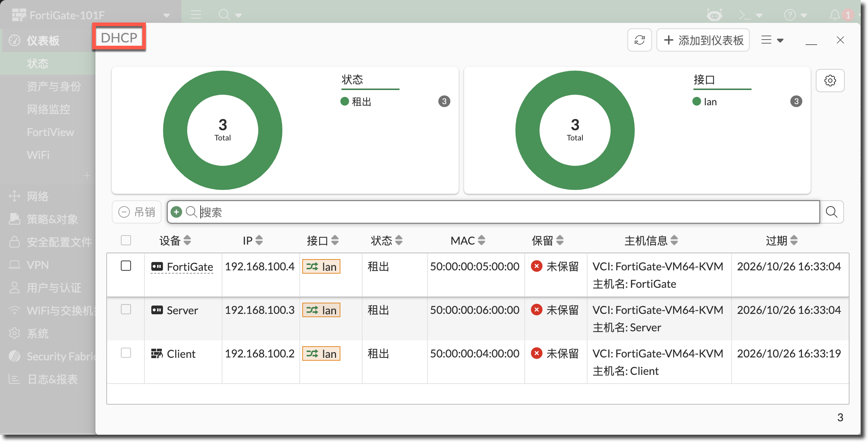Click the FortiGate device name link
Viewport: 868px width, 442px height.
[x=190, y=267]
